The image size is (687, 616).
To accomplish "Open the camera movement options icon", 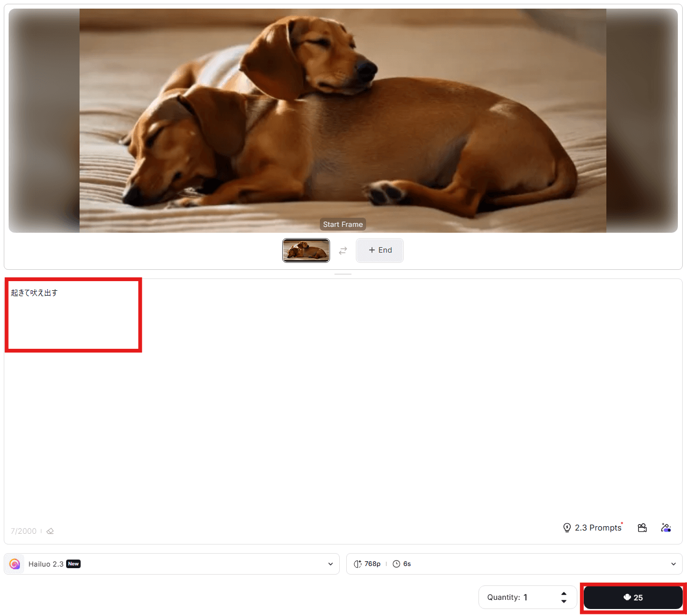I will 642,528.
